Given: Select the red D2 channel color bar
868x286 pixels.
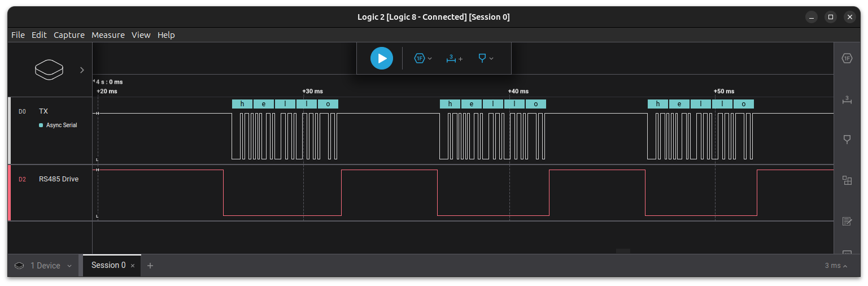Looking at the screenshot, I should tap(9, 193).
